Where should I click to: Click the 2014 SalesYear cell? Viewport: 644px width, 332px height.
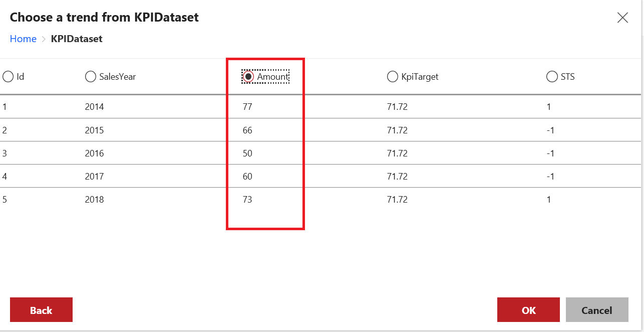[x=95, y=107]
